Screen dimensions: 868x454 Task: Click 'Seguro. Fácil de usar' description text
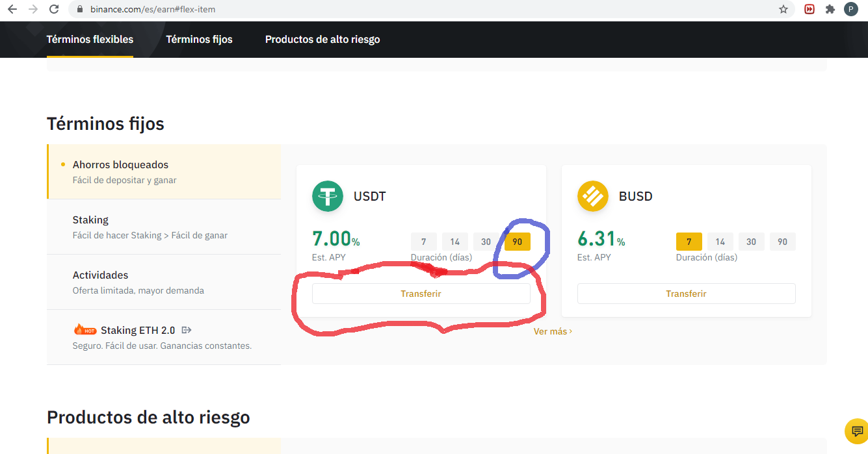click(x=162, y=346)
